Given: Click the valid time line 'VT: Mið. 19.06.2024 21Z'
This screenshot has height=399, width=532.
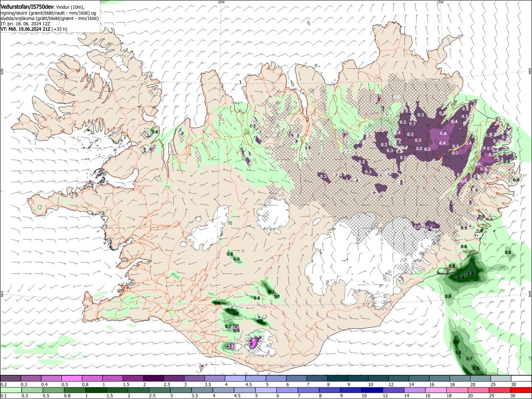Looking at the screenshot, I should click(x=25, y=29).
